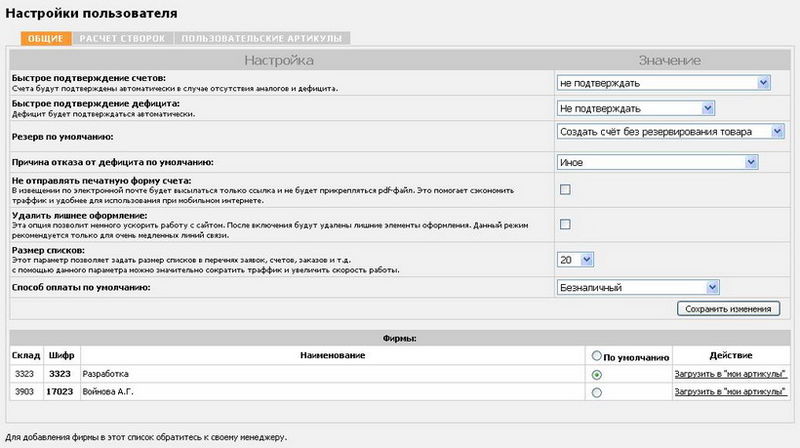
Task: Open the Резерв по умолчанию dropdown
Action: 669,131
